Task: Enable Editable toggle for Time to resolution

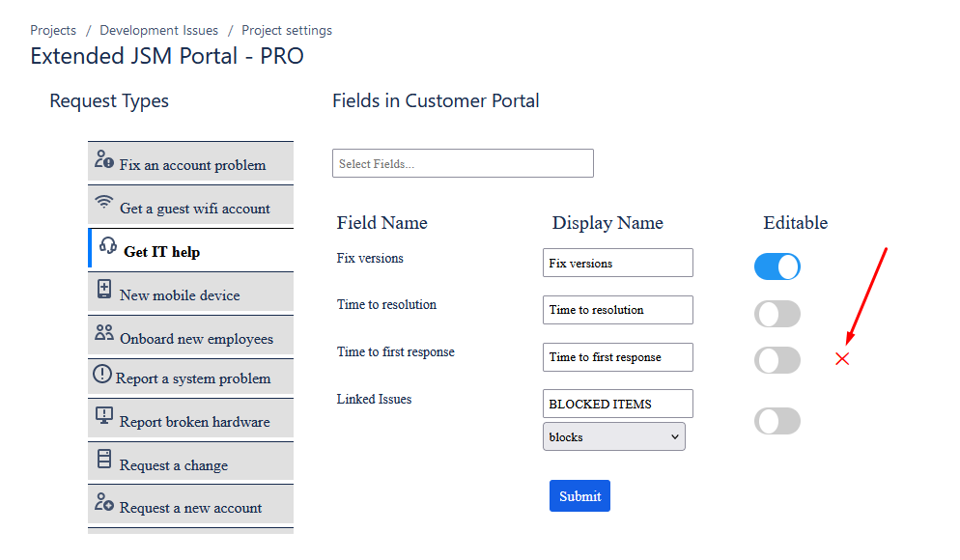Action: point(777,314)
